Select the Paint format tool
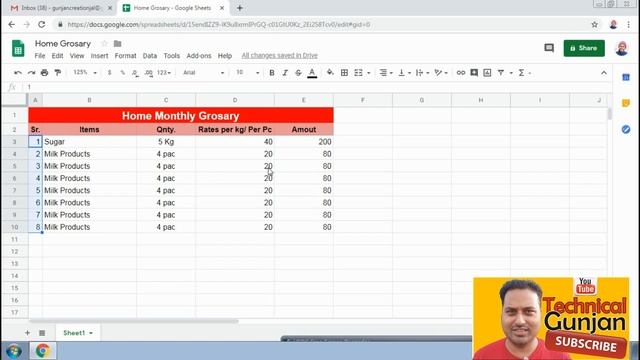The image size is (640, 360). (58, 73)
